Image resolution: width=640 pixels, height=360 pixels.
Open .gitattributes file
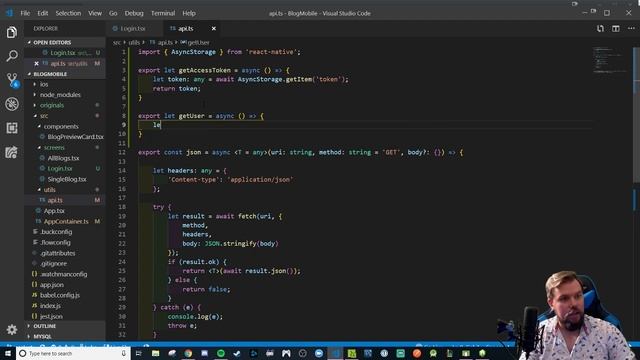pyautogui.click(x=57, y=253)
